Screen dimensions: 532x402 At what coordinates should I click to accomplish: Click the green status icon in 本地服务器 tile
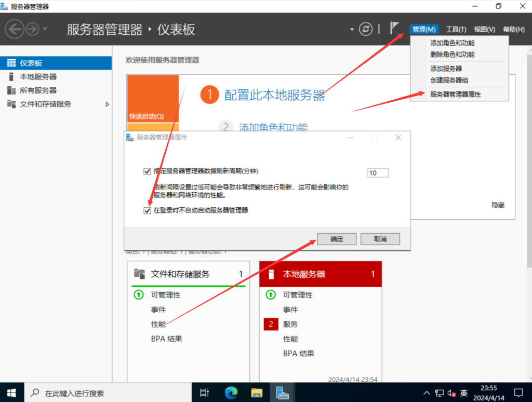pyautogui.click(x=271, y=294)
